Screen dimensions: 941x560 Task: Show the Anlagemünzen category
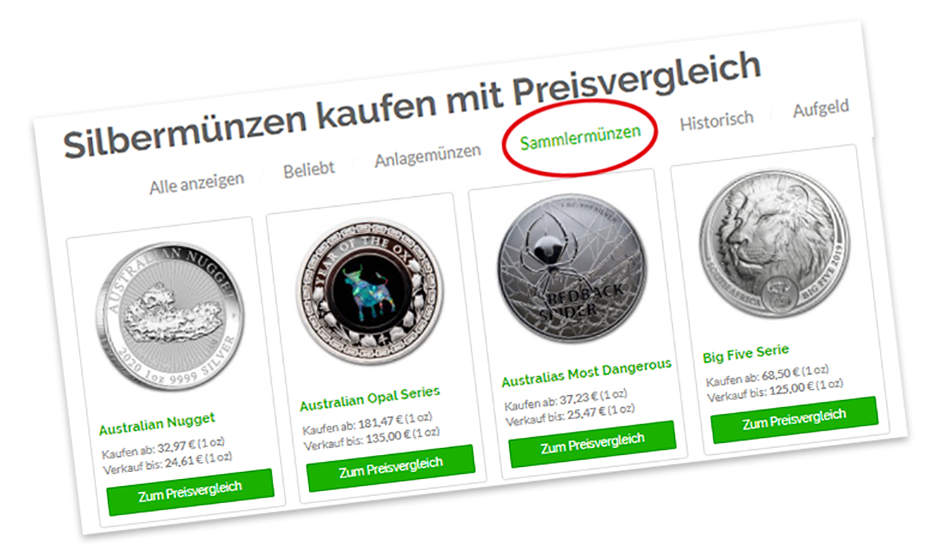pyautogui.click(x=427, y=156)
